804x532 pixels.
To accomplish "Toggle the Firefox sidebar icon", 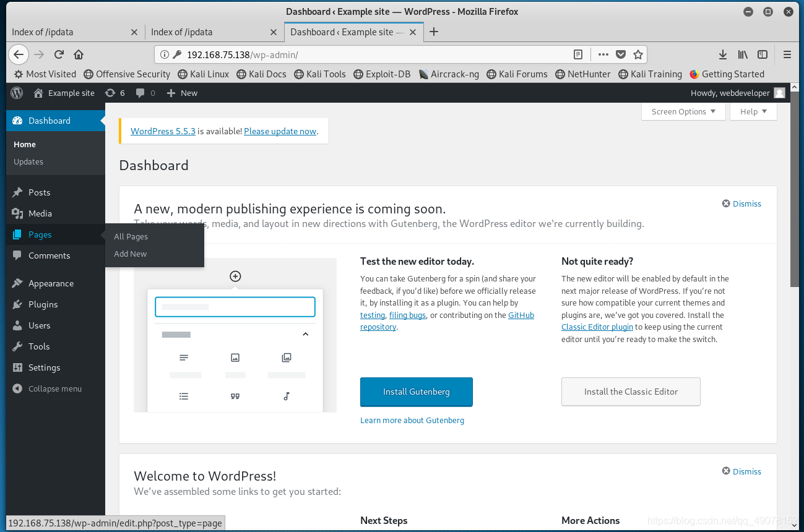I will pos(763,54).
